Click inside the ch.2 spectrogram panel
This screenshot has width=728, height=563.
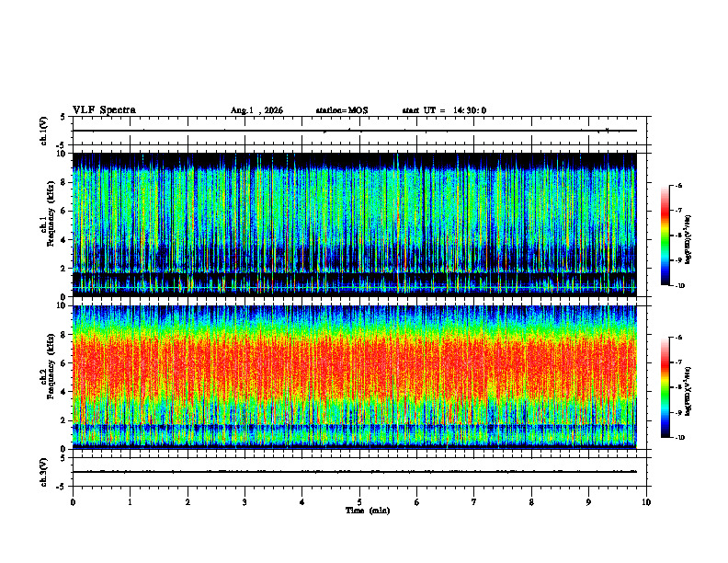pyautogui.click(x=355, y=377)
